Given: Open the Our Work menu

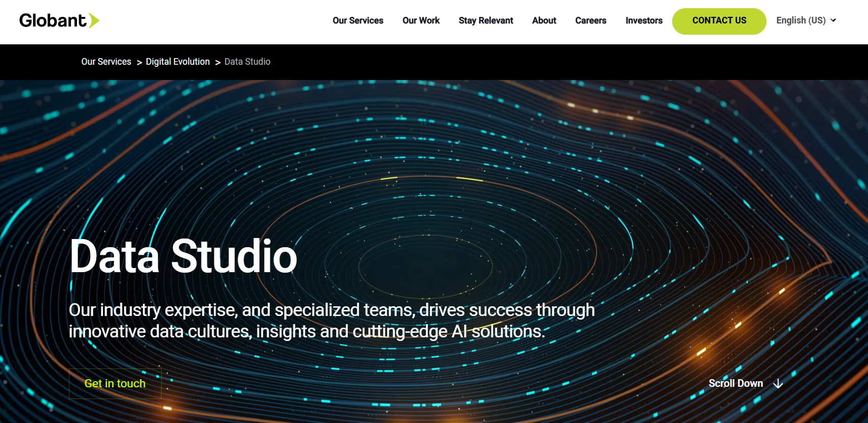Looking at the screenshot, I should [421, 20].
